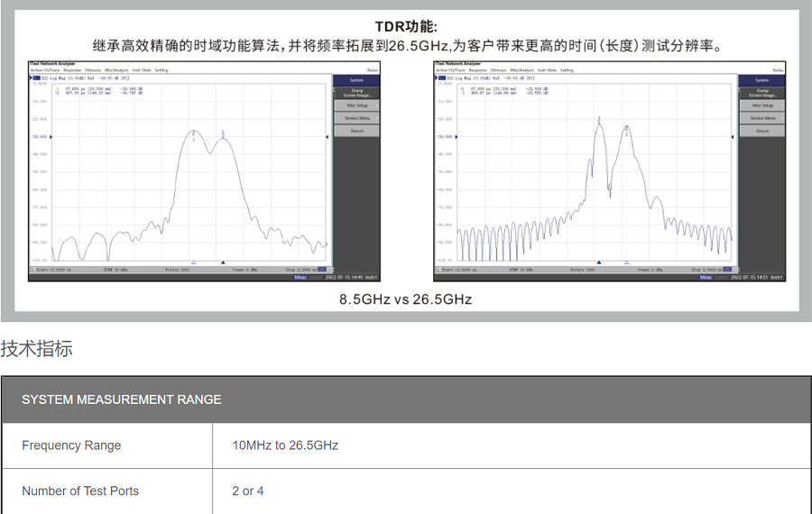The height and width of the screenshot is (514, 812).
Task: Click System header in right analyzer softkey panel
Action: 762,80
